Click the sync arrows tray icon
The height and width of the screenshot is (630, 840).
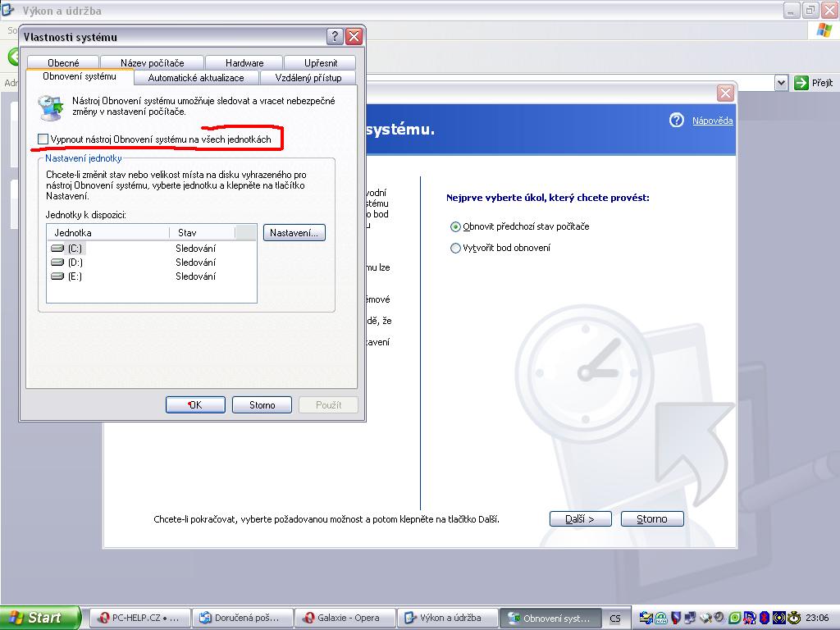click(x=646, y=618)
